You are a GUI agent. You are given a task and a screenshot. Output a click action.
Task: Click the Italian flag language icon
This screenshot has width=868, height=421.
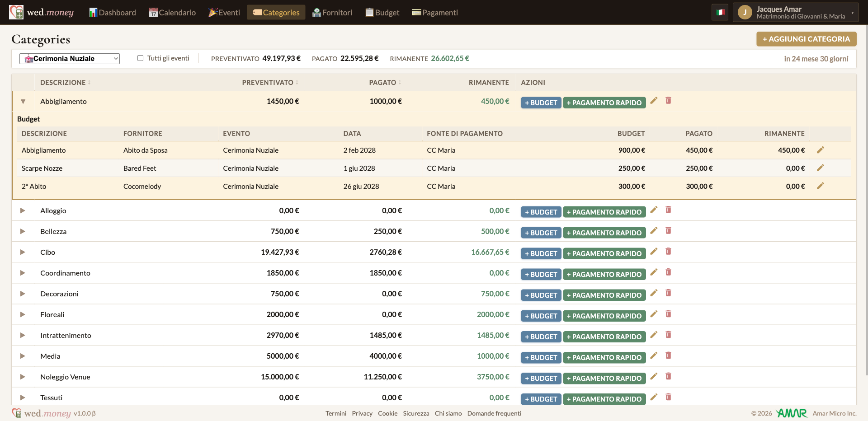(x=720, y=12)
